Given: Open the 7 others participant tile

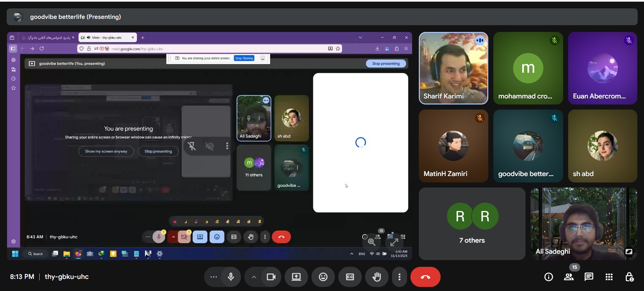Looking at the screenshot, I should [472, 223].
